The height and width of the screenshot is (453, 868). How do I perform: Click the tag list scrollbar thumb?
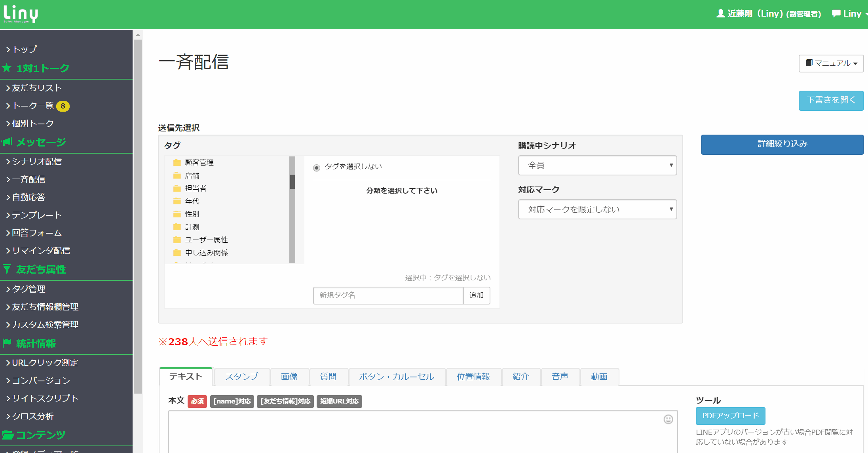[292, 182]
